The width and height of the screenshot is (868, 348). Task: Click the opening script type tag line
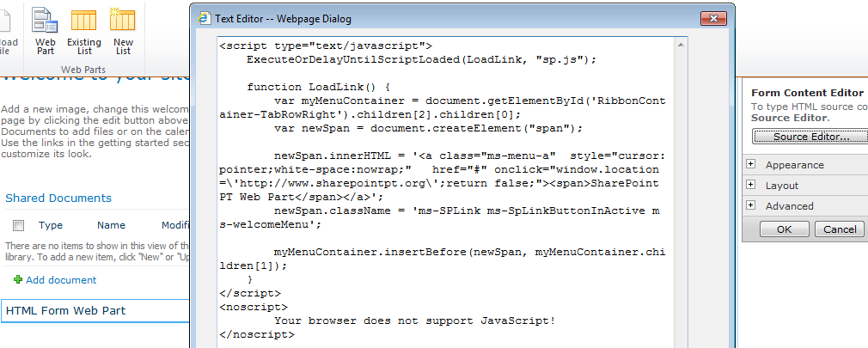[326, 46]
